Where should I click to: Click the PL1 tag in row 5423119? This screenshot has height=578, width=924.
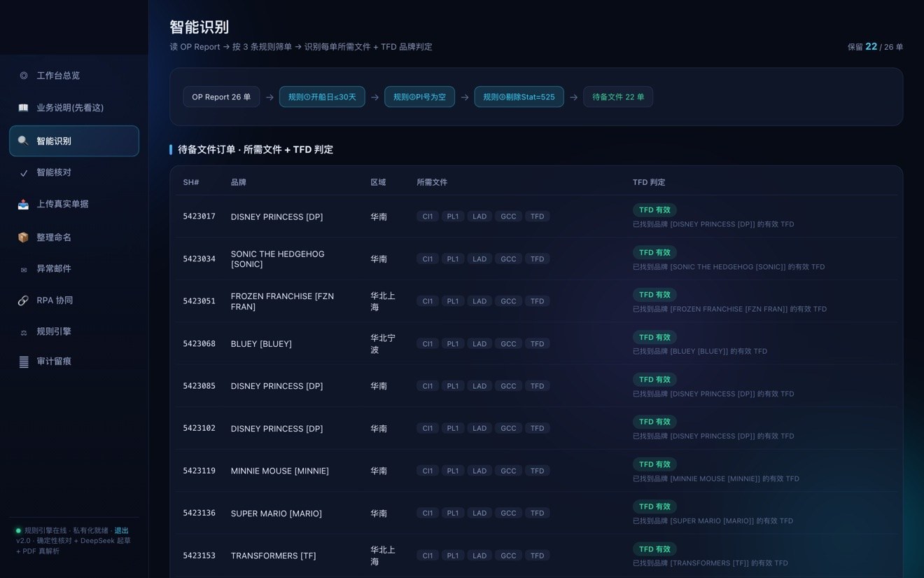(453, 471)
